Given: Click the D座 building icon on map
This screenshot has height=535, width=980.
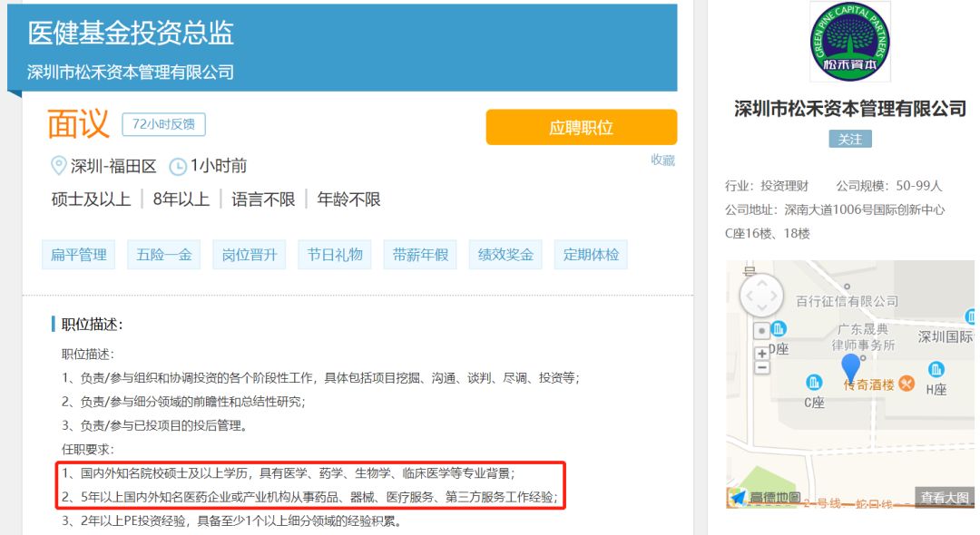Looking at the screenshot, I should [779, 328].
